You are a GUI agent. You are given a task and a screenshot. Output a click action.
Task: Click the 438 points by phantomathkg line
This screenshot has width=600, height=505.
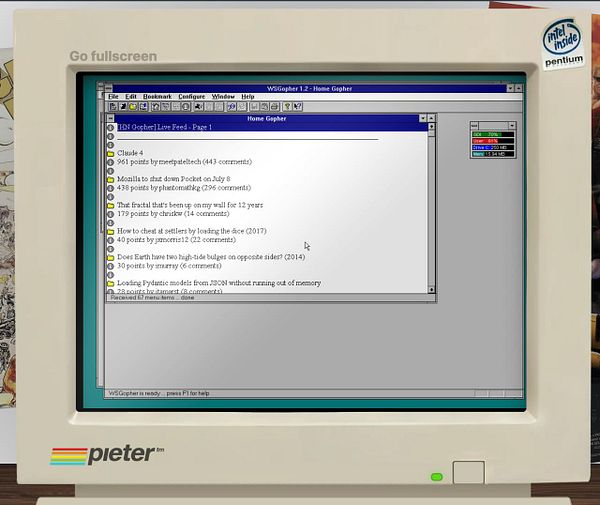pos(184,188)
